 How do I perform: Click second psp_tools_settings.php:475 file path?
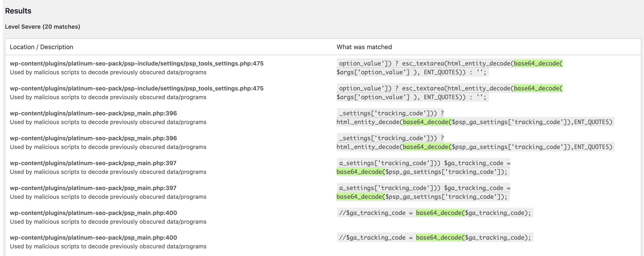(x=137, y=88)
